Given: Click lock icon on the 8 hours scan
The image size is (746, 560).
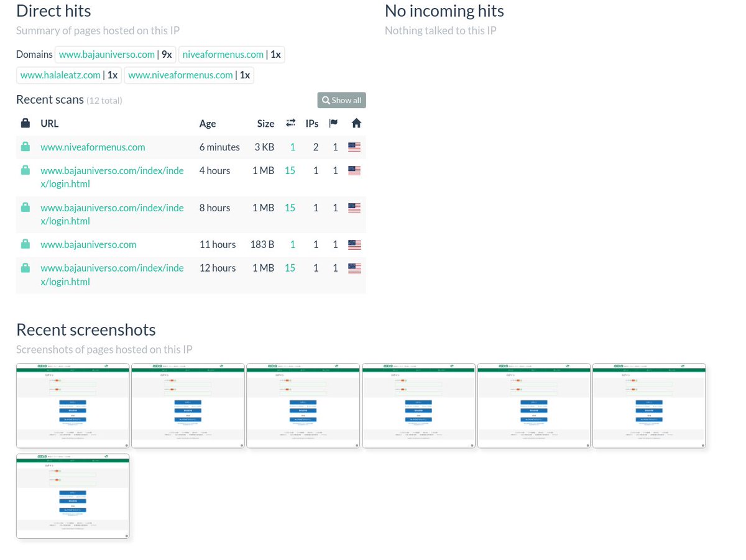Looking at the screenshot, I should (x=25, y=207).
